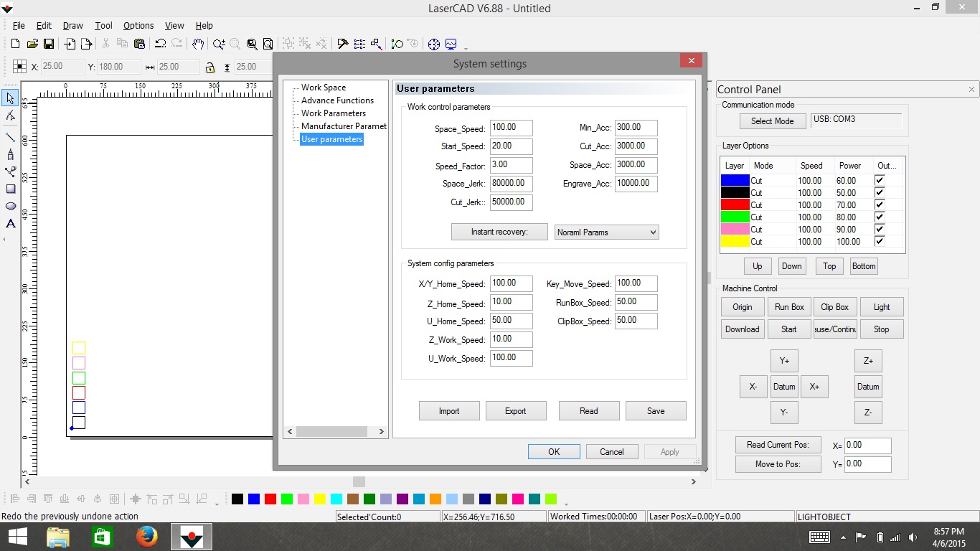Open the Noraml Params dropdown

coord(606,232)
